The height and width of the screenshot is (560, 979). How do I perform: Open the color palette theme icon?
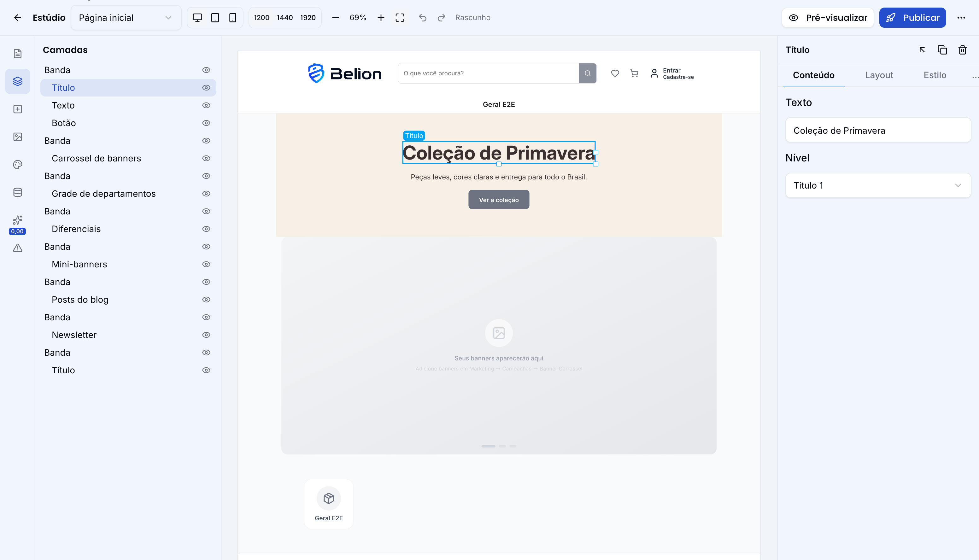(x=18, y=165)
